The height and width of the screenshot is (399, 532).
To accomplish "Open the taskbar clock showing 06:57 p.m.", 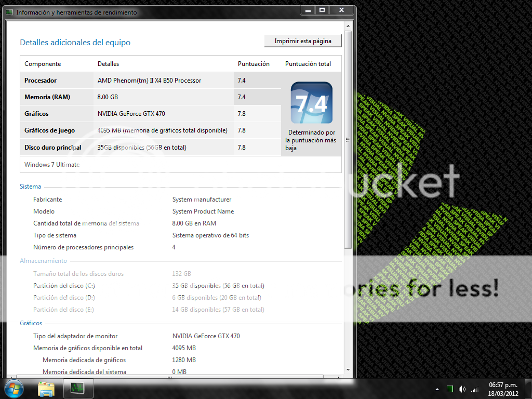I will [503, 389].
